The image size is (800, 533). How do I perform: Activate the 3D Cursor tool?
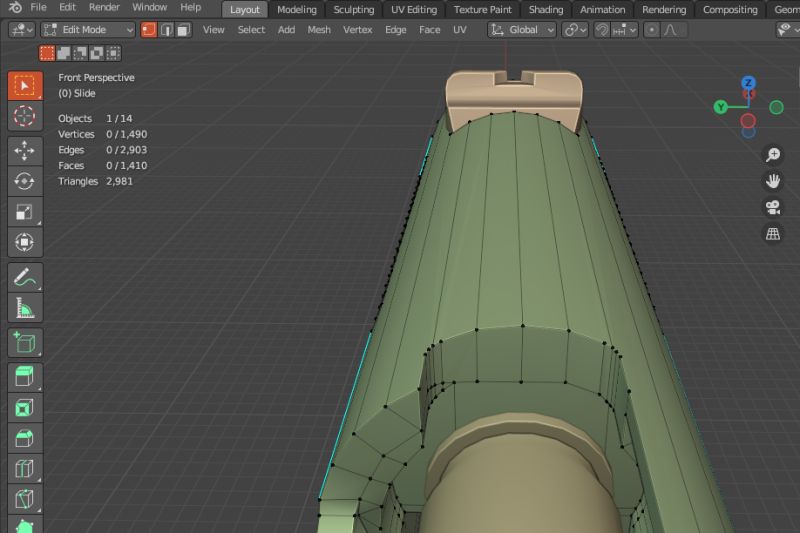(x=24, y=116)
